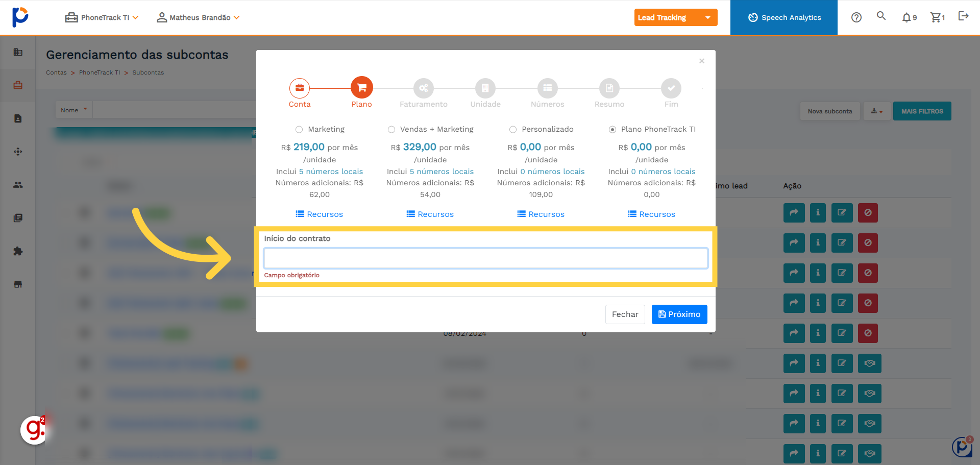Click the first row's red block icon
The width and height of the screenshot is (980, 465).
pyautogui.click(x=868, y=213)
